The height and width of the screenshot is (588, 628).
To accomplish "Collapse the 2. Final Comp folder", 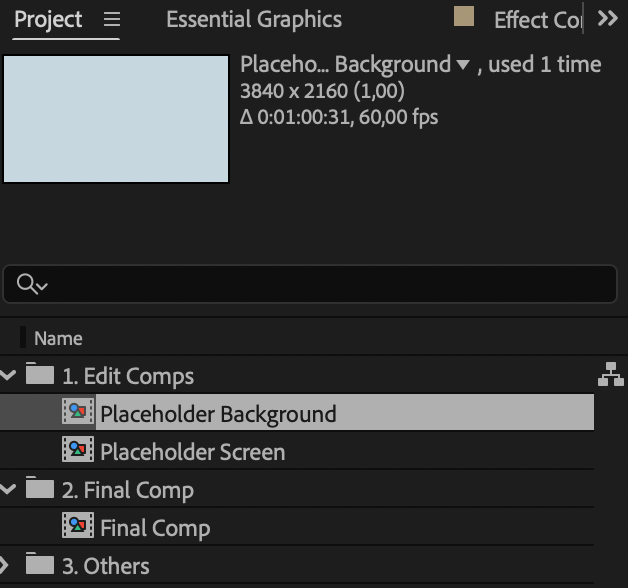I will (10, 490).
